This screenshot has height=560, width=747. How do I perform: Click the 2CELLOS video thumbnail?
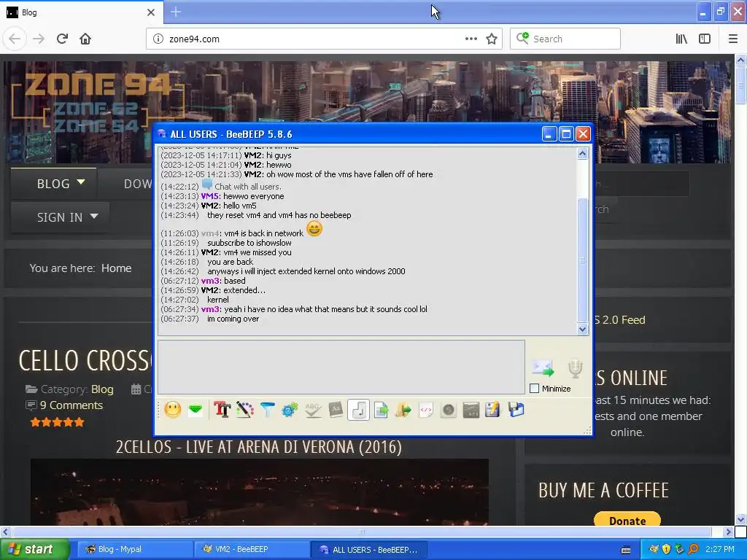pyautogui.click(x=259, y=492)
